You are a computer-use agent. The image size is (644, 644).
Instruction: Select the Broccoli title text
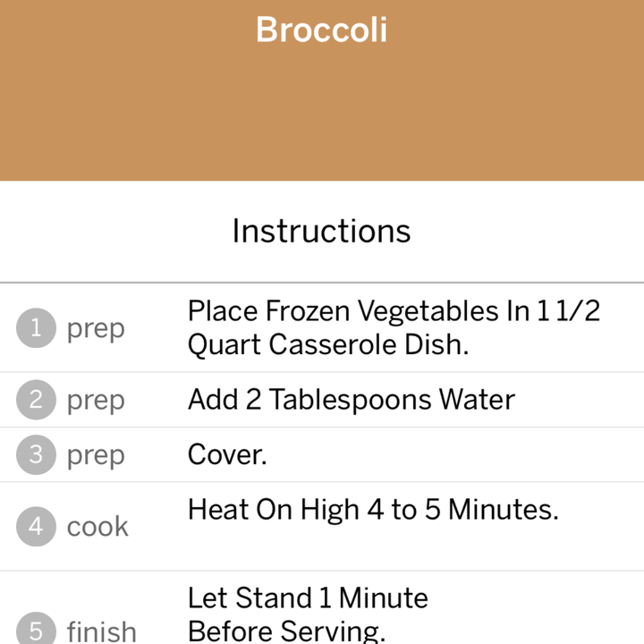[322, 30]
